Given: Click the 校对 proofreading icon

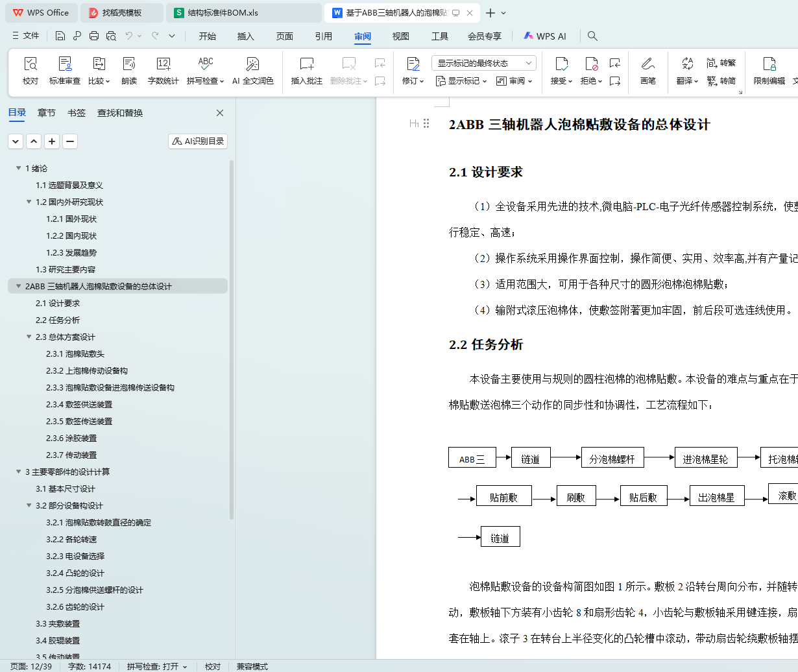Looking at the screenshot, I should [x=30, y=64].
